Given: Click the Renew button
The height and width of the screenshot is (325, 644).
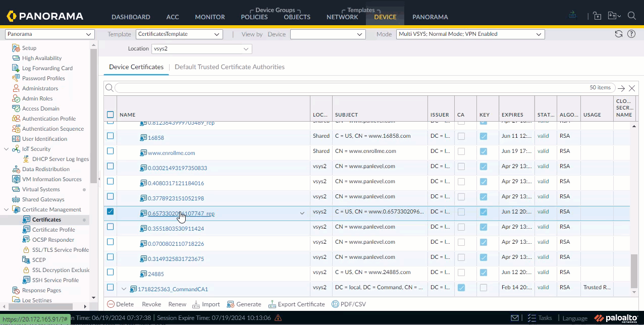Looking at the screenshot, I should [177, 304].
